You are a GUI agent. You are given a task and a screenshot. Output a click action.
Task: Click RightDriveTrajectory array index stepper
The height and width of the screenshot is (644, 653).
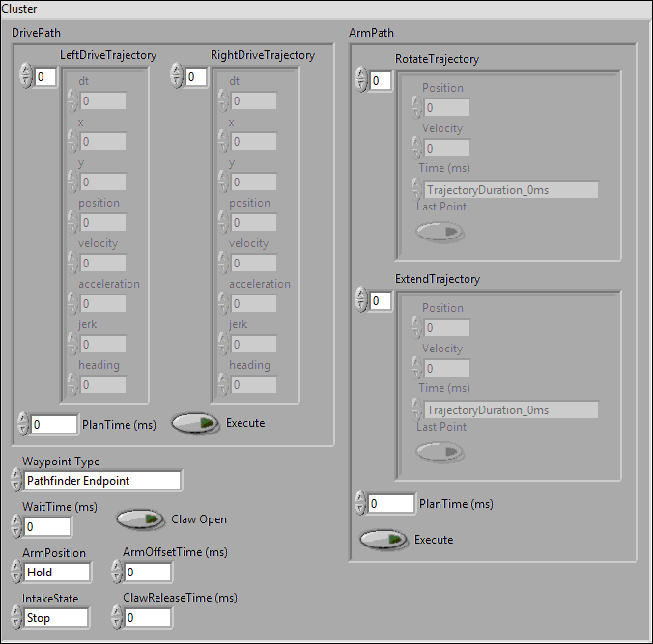[177, 75]
